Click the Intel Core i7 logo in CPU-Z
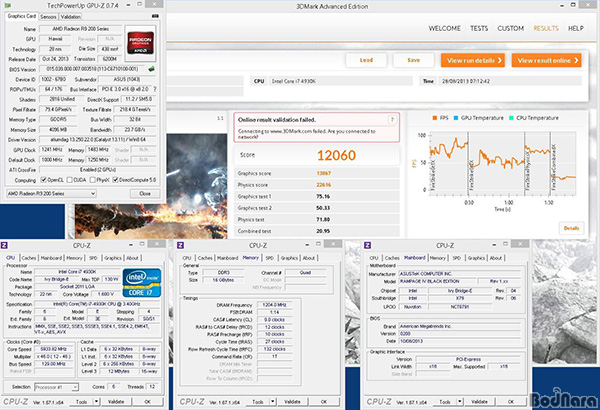The width and height of the screenshot is (600, 410). (142, 283)
